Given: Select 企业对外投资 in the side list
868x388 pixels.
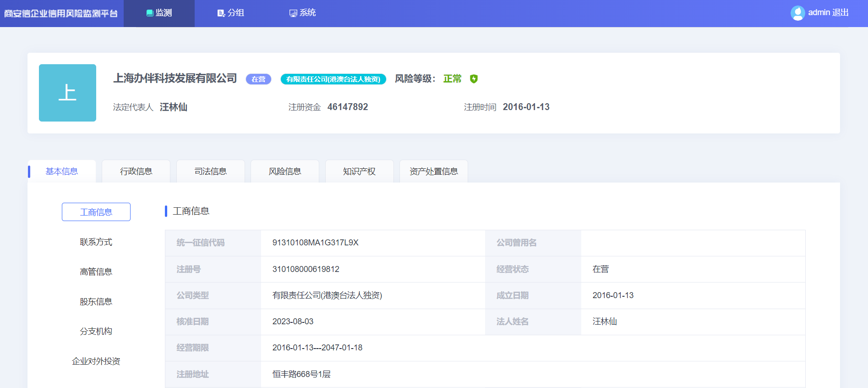Looking at the screenshot, I should [x=96, y=361].
